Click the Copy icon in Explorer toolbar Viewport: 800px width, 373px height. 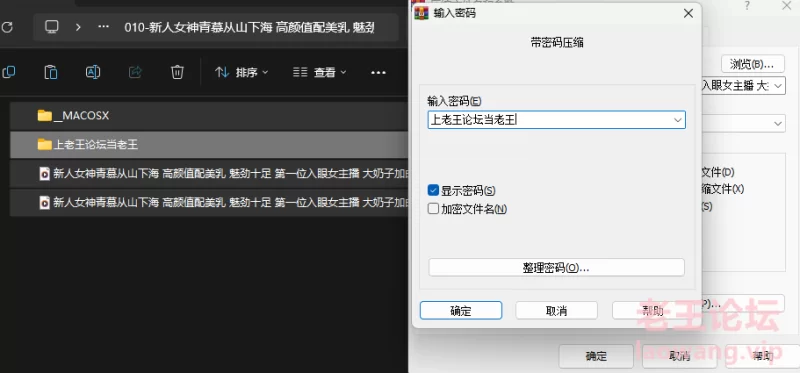[8, 72]
